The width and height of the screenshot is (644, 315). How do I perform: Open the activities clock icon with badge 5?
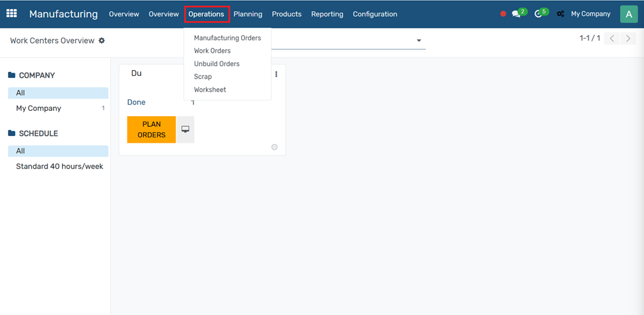tap(538, 14)
